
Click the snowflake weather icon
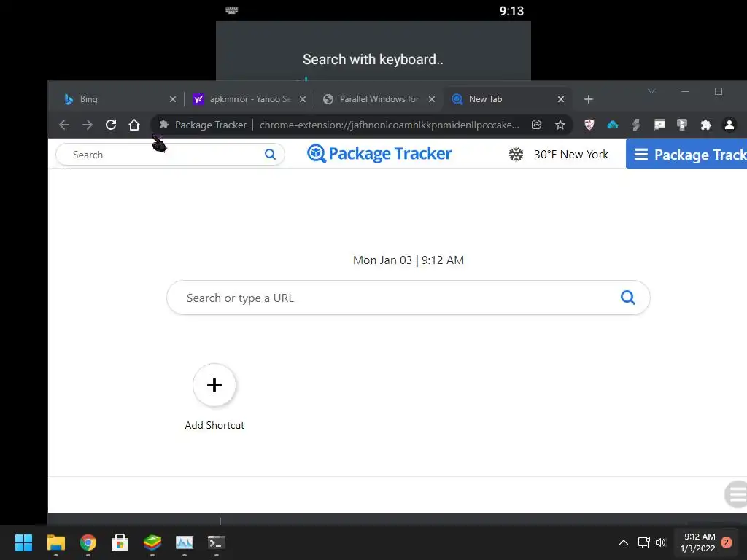click(516, 155)
